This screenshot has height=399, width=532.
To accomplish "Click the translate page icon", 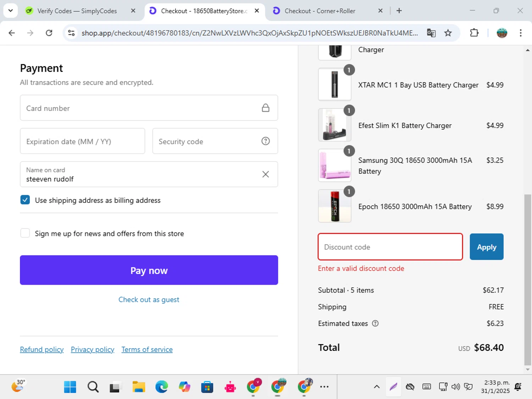I will tap(431, 33).
